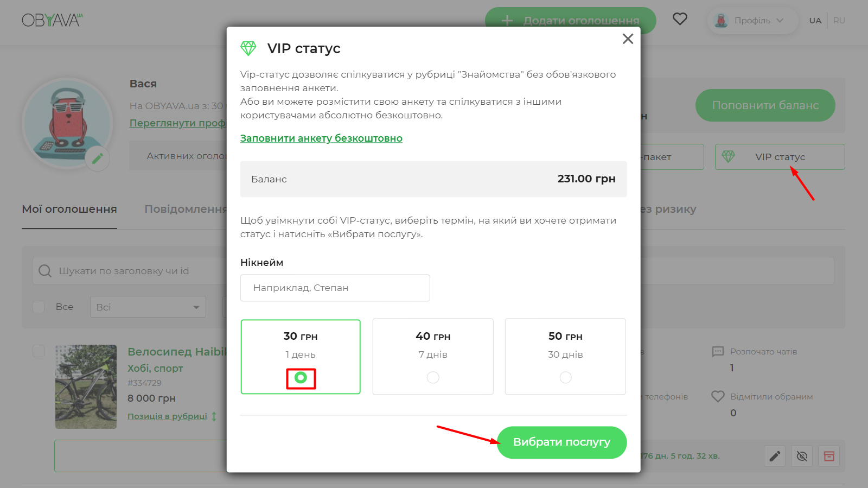Click the nickname input field Наприклад, Степан
868x488 pixels.
tap(335, 288)
